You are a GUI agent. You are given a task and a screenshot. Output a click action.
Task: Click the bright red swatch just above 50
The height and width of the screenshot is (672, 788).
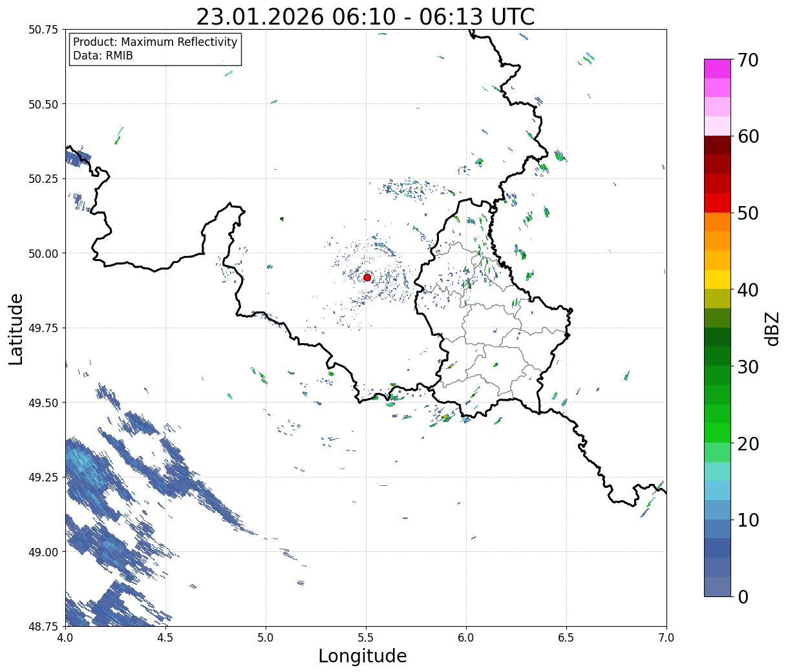click(718, 203)
